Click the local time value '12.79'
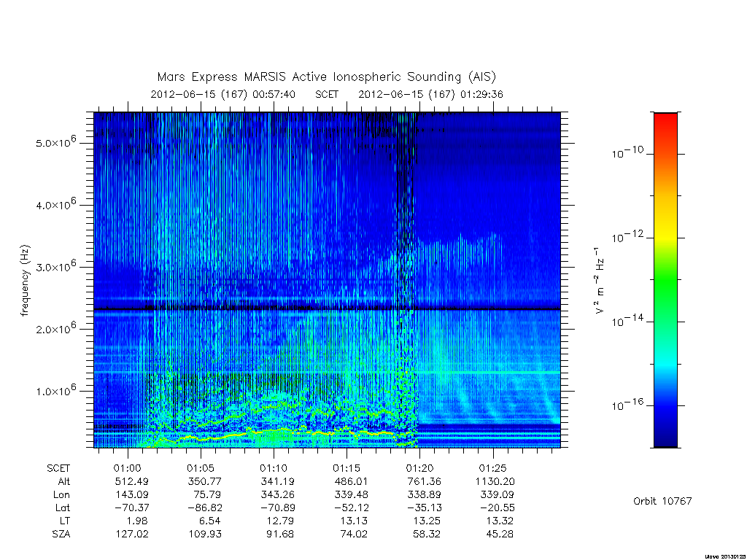Image resolution: width=747 pixels, height=560 pixels. pos(280,521)
